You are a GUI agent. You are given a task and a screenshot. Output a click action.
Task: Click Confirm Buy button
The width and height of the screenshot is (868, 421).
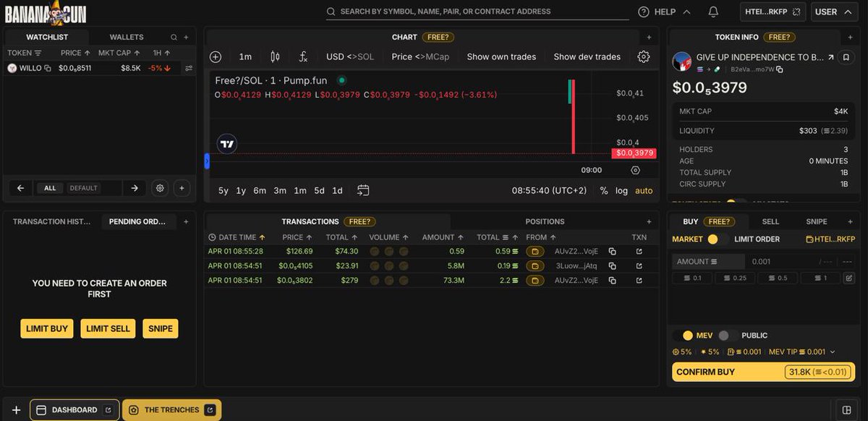tap(764, 372)
